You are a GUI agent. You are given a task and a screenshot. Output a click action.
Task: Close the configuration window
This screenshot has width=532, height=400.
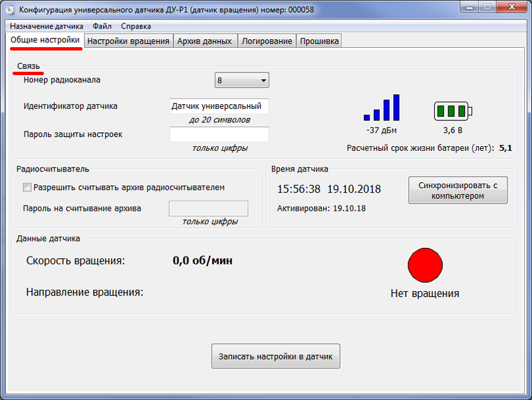pos(512,7)
